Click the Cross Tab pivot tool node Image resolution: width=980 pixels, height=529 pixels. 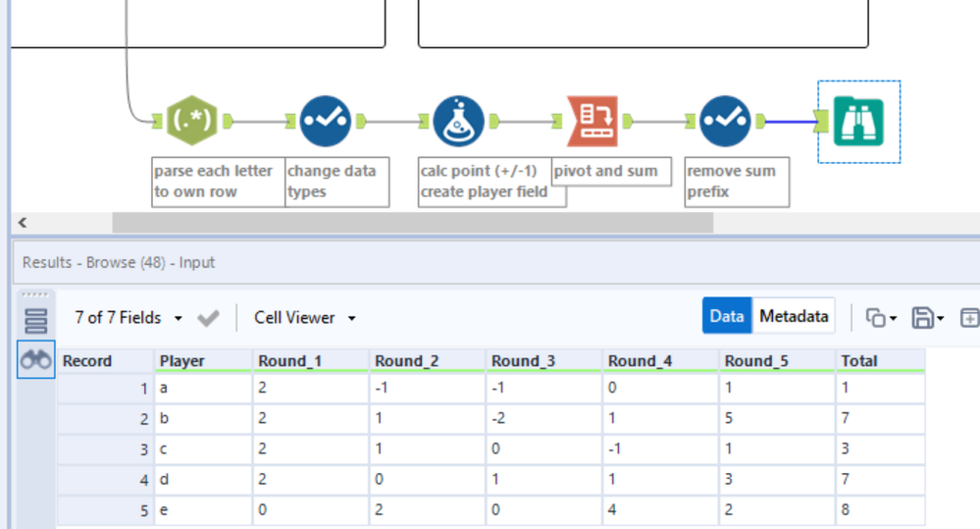tap(593, 121)
